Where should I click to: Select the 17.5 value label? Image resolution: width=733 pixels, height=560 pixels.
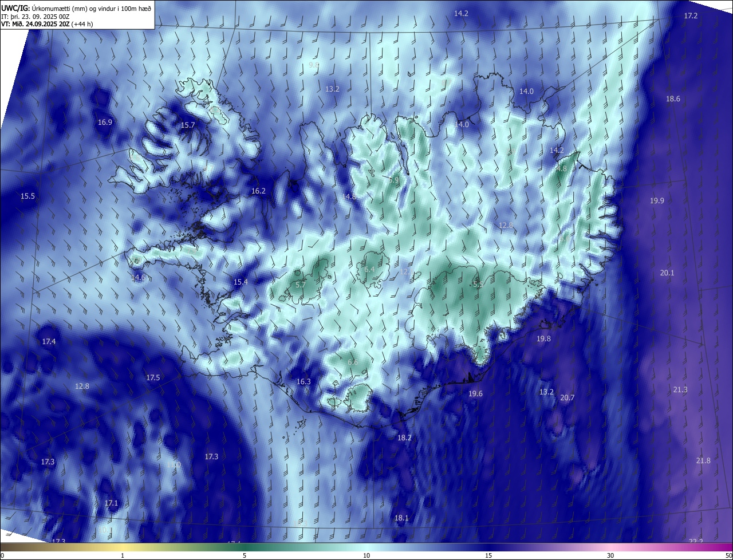coord(153,377)
